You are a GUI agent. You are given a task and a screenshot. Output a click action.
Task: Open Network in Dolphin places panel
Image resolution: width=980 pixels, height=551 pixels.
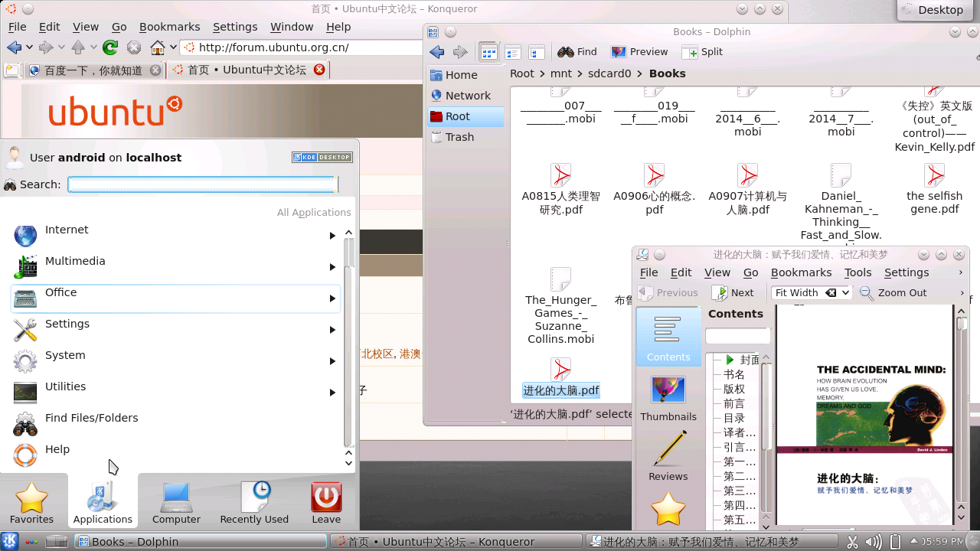[465, 96]
